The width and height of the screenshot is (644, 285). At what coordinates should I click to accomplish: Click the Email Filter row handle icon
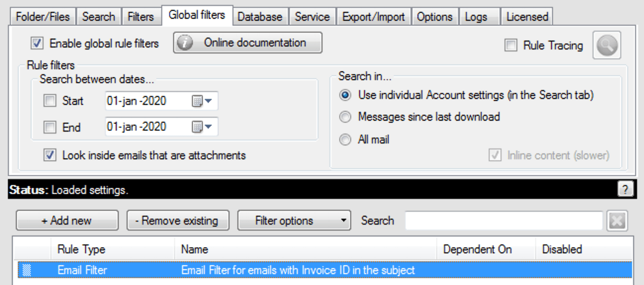tap(27, 270)
